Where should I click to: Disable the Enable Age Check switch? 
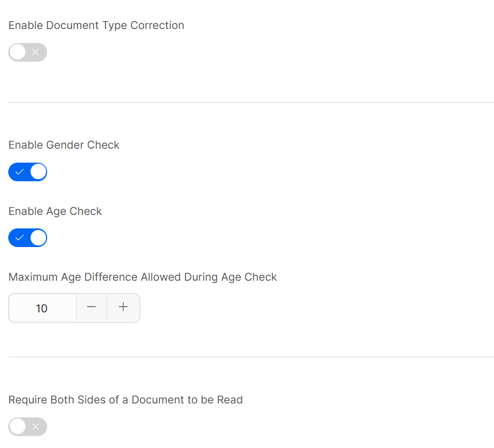click(x=27, y=238)
